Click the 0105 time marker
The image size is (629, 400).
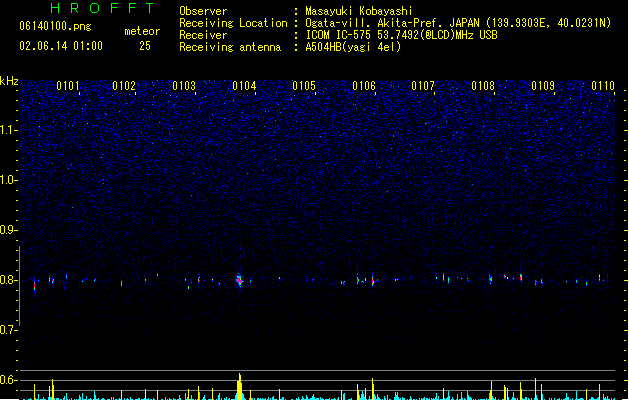point(304,86)
